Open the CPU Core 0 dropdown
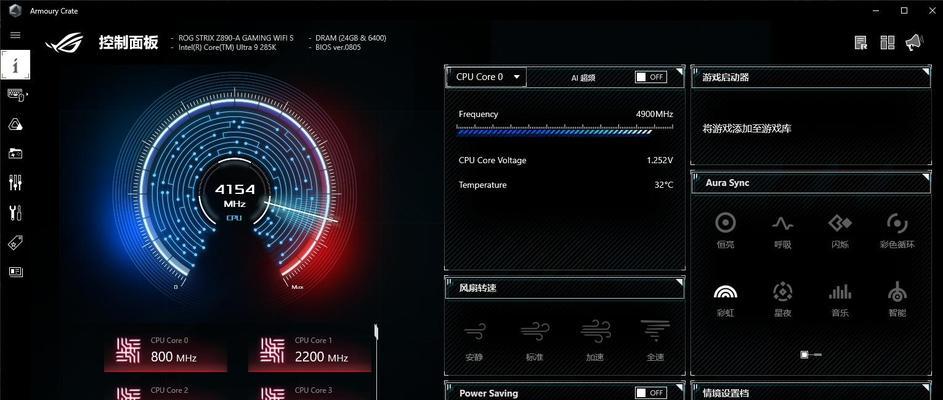The height and width of the screenshot is (400, 943). [486, 77]
